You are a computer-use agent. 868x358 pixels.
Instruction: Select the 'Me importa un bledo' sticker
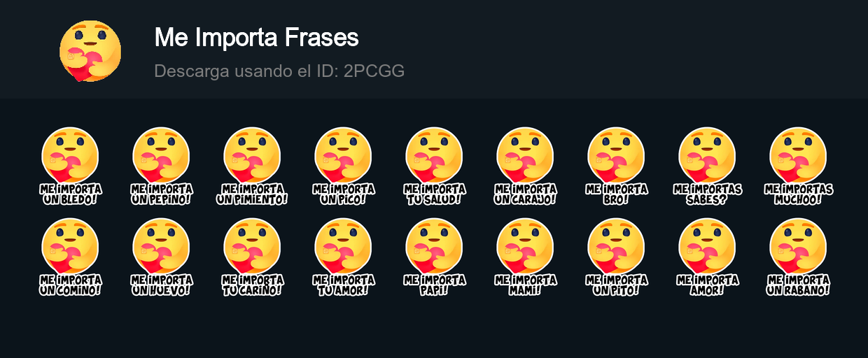(70, 166)
